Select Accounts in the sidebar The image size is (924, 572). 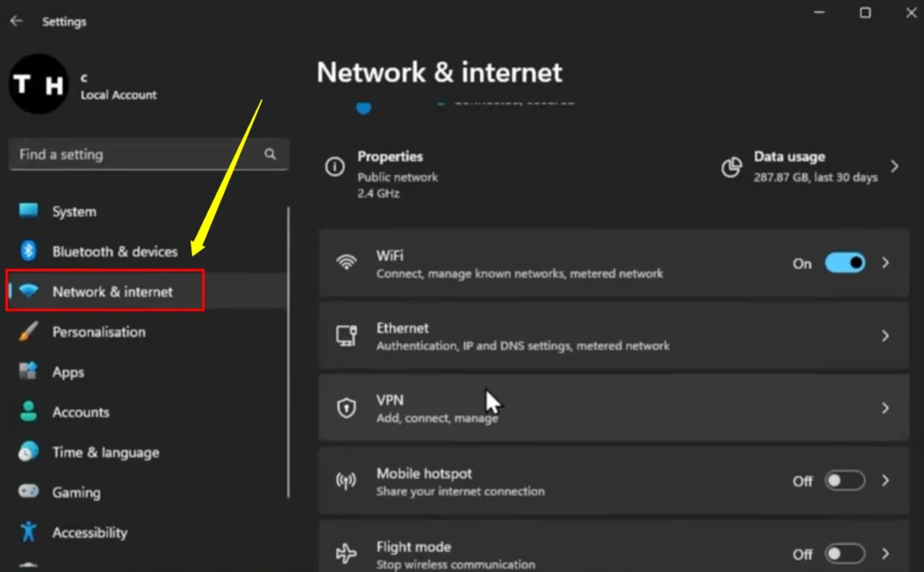pyautogui.click(x=147, y=411)
